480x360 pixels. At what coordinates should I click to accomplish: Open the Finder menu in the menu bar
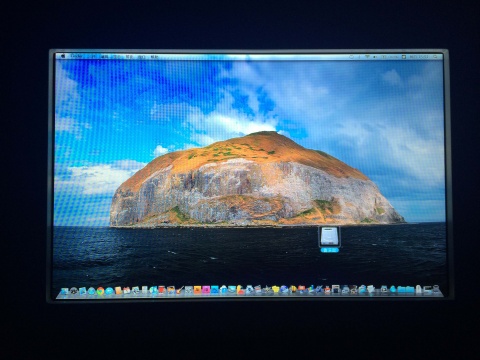[x=77, y=57]
